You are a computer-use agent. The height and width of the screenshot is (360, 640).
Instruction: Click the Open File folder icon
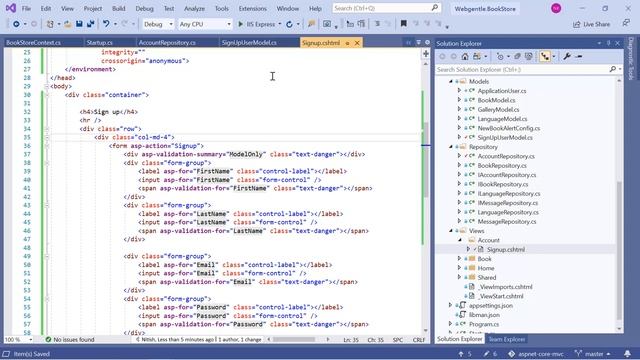[68, 24]
